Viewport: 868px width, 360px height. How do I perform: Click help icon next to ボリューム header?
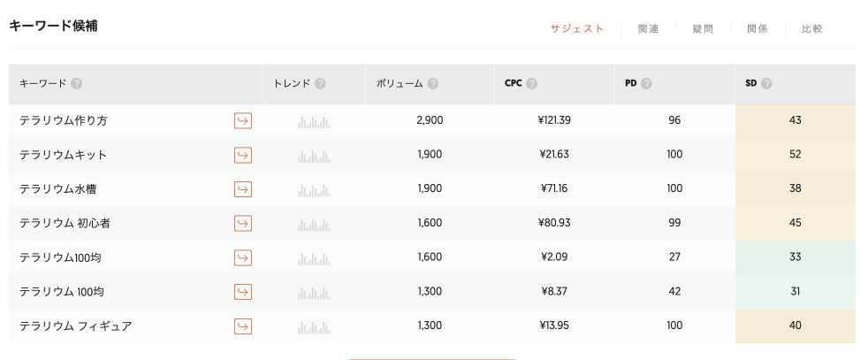point(433,84)
